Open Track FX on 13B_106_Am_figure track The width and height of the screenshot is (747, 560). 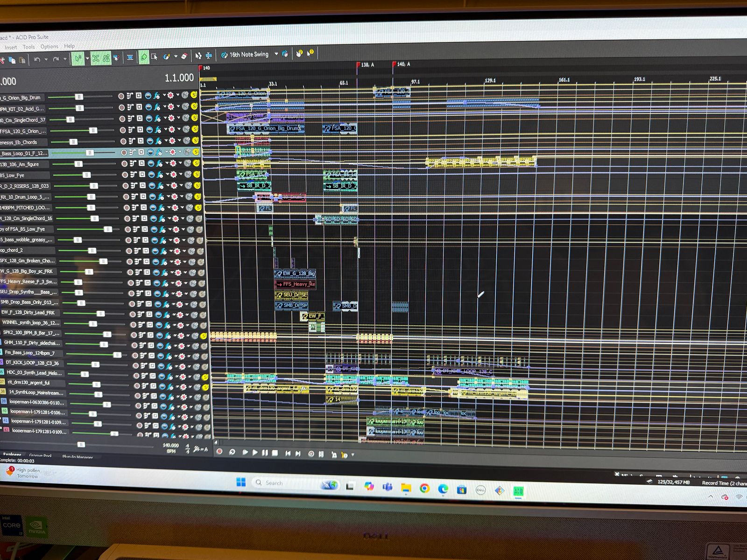[x=160, y=163]
